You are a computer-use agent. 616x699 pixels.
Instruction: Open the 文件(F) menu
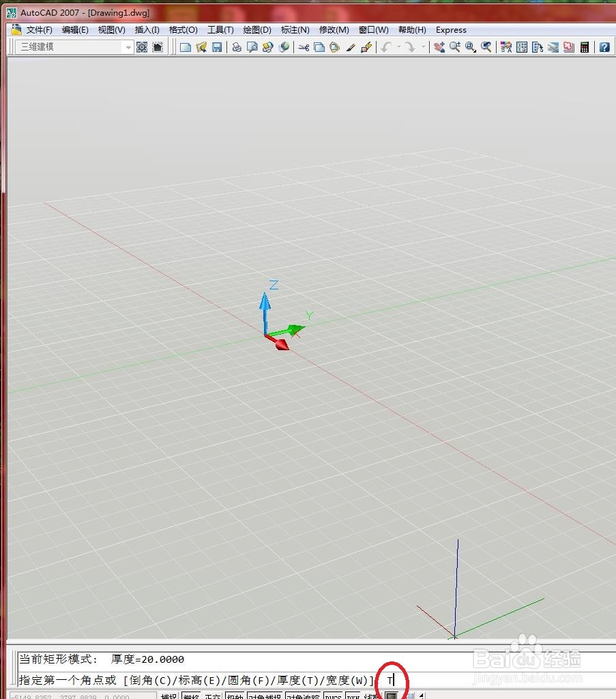click(x=39, y=30)
